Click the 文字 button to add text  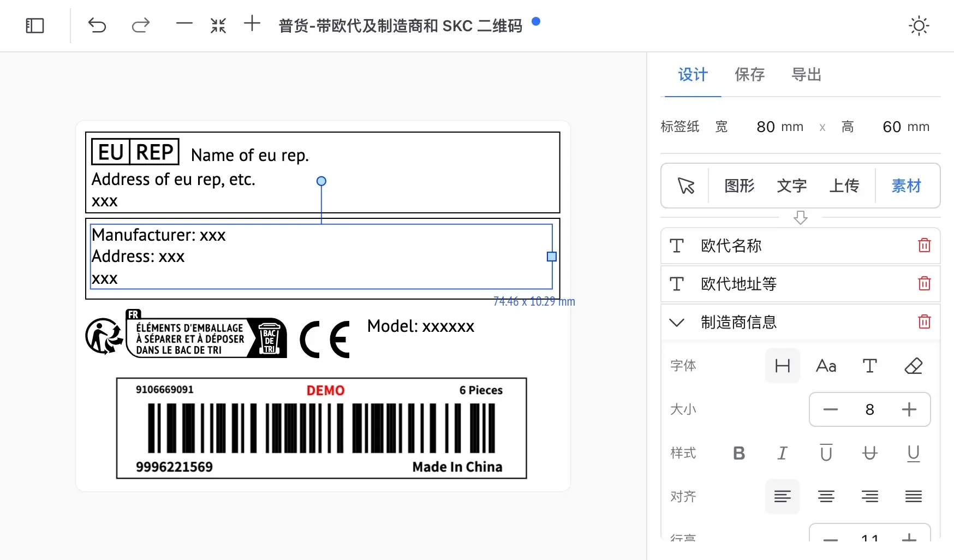(x=791, y=186)
